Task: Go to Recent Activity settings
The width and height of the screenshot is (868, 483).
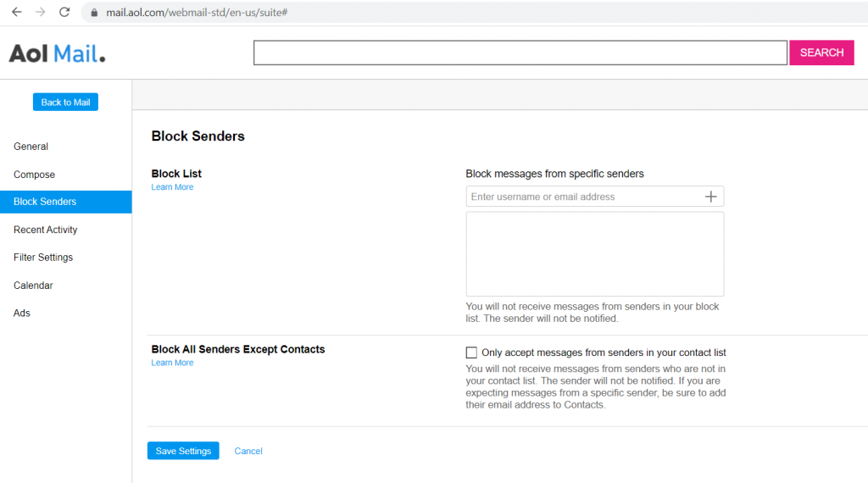Action: [x=46, y=230]
